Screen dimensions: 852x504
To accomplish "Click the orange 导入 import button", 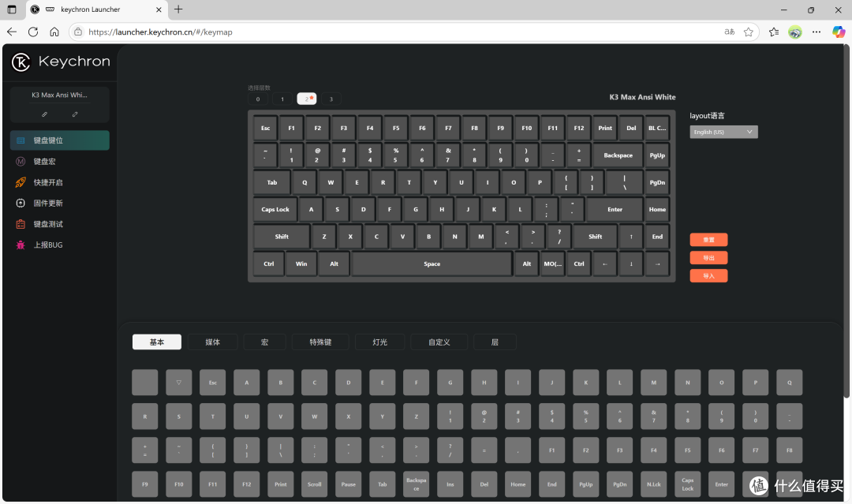I will [708, 275].
